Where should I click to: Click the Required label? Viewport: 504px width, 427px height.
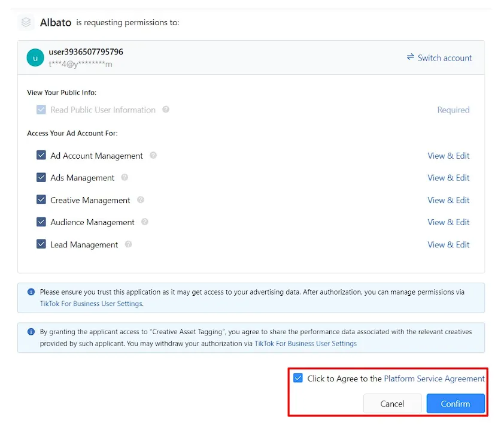453,110
